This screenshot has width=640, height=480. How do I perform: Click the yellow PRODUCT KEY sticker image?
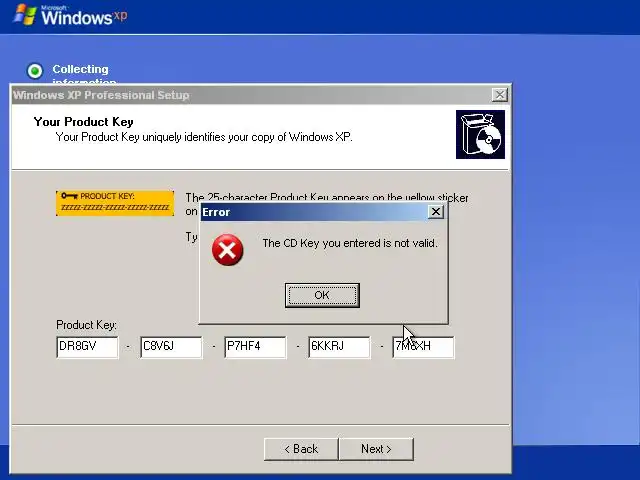[115, 203]
